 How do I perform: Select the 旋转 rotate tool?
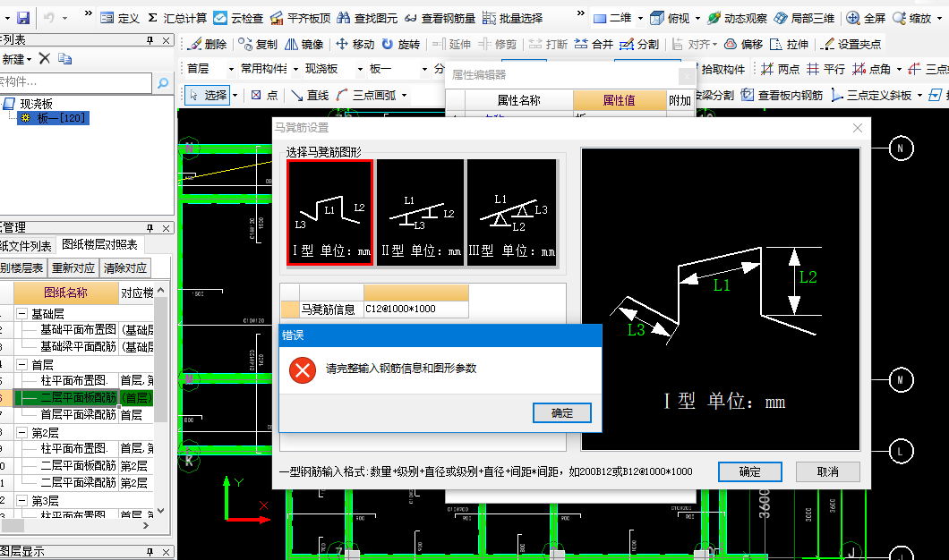click(x=401, y=44)
